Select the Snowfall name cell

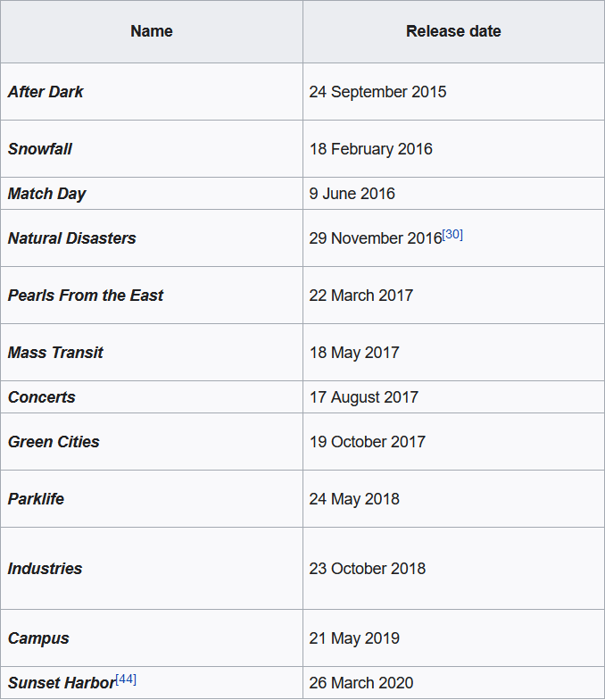[x=152, y=148]
